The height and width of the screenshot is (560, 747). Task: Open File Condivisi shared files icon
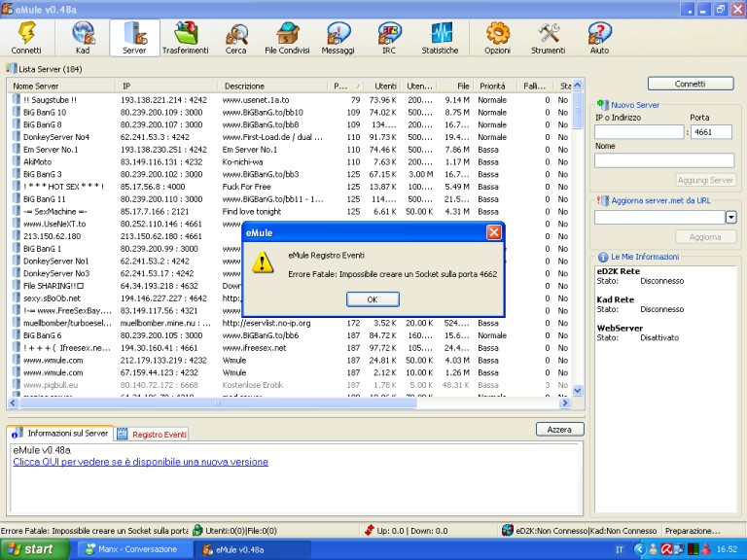coord(286,37)
